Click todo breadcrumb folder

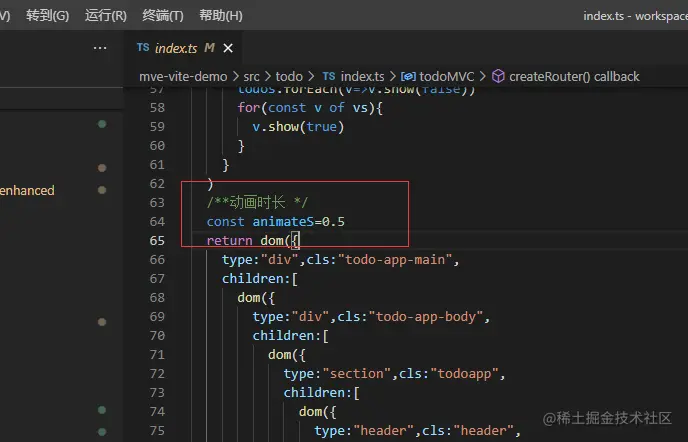click(289, 76)
